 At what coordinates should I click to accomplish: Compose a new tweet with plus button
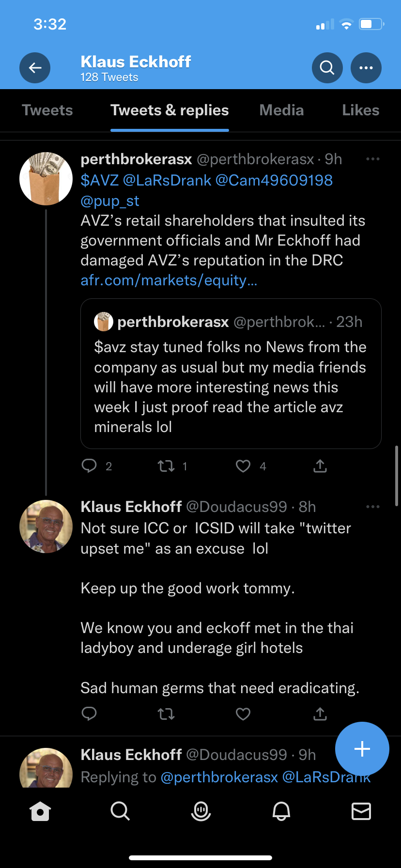pyautogui.click(x=362, y=749)
